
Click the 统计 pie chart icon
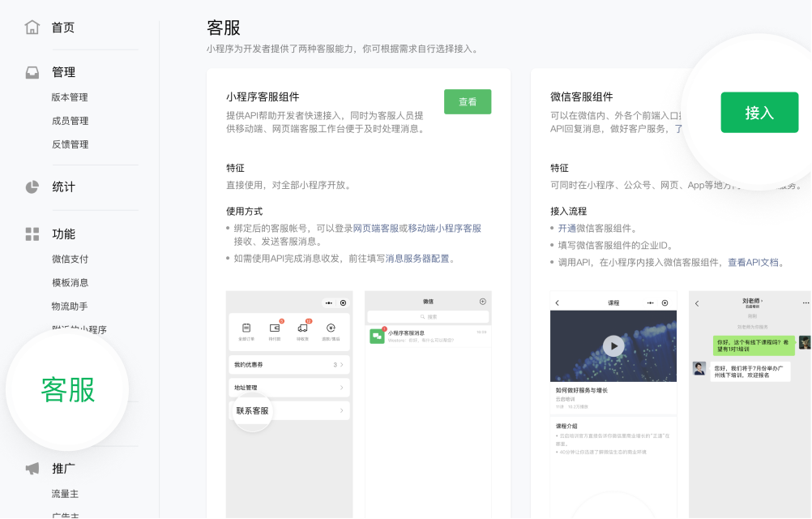coord(31,186)
